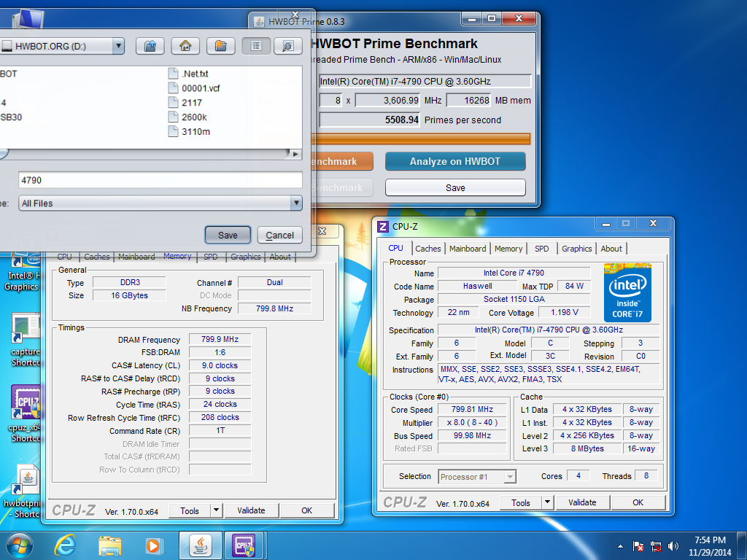Select the .Net.txt file
This screenshot has width=747, height=560.
tap(189, 74)
